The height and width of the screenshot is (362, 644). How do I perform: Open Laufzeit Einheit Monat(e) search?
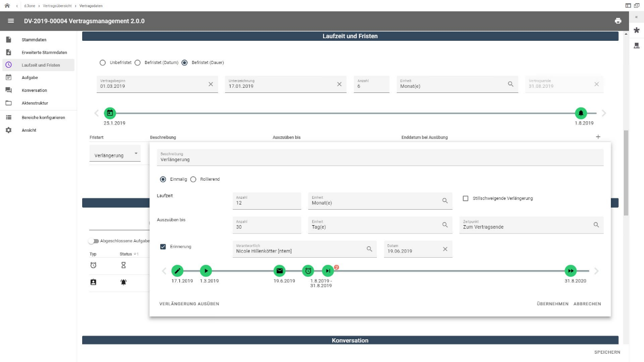444,201
